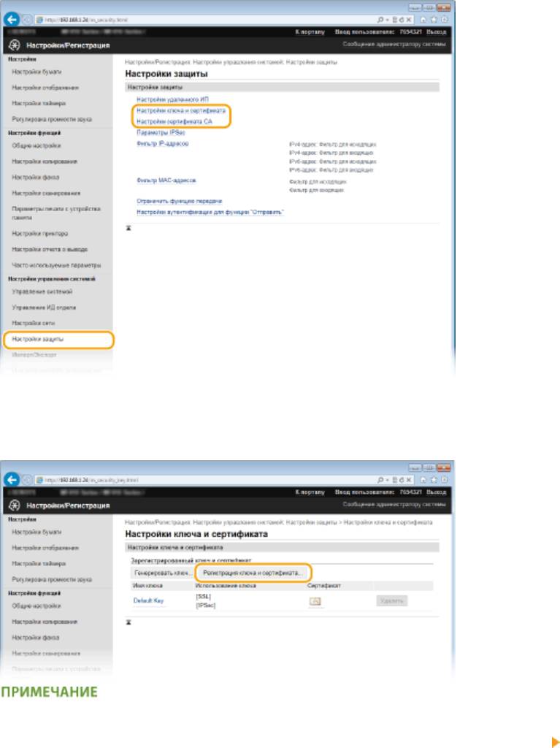This screenshot has width=560, height=748.
Task: Click back-to-top icon below Default Key table
Action: point(129,622)
